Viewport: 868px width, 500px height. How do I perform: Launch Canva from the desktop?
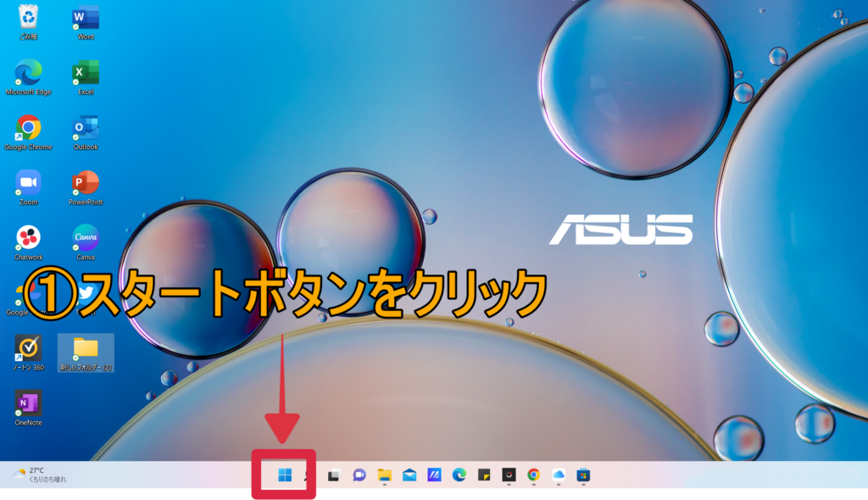pyautogui.click(x=86, y=243)
